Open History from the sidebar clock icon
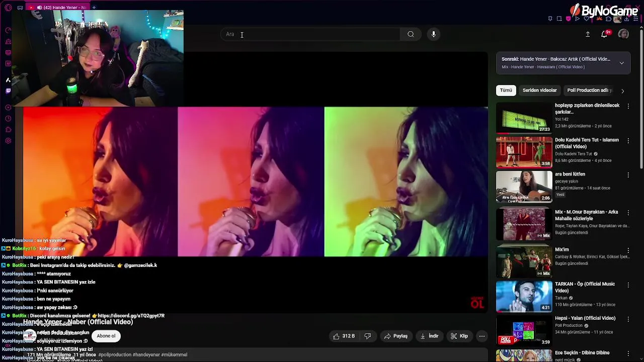Image resolution: width=644 pixels, height=362 pixels. click(8, 119)
